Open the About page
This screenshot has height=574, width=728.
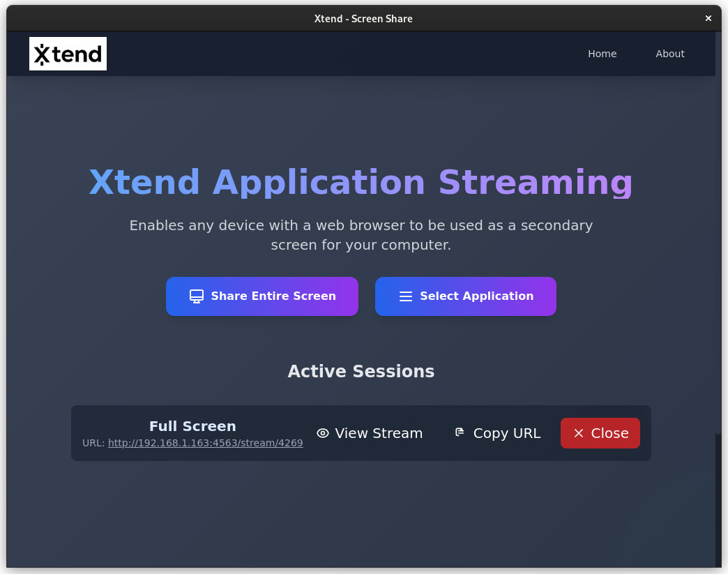pyautogui.click(x=669, y=53)
